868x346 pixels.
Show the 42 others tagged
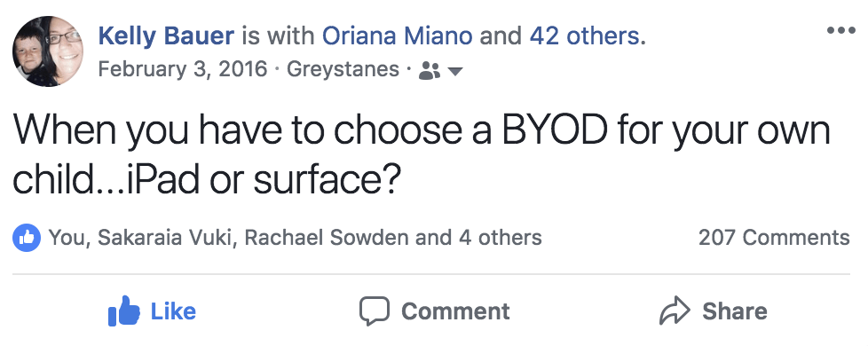tap(588, 36)
